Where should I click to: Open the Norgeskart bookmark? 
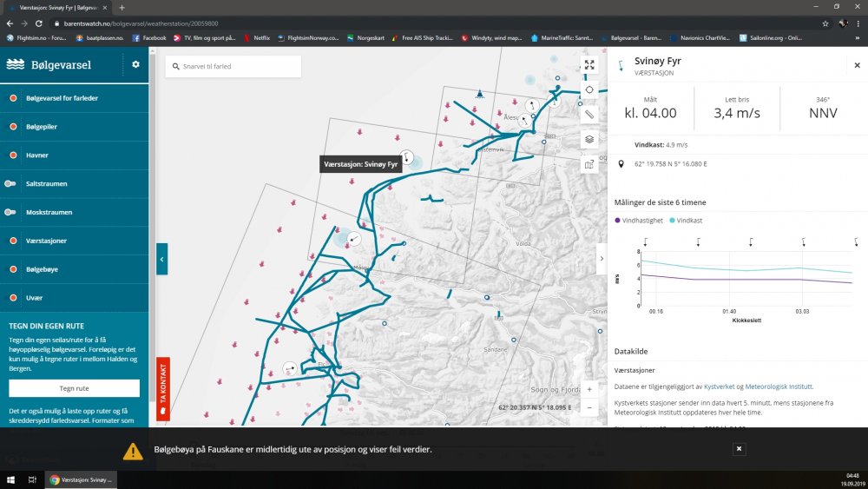point(365,38)
